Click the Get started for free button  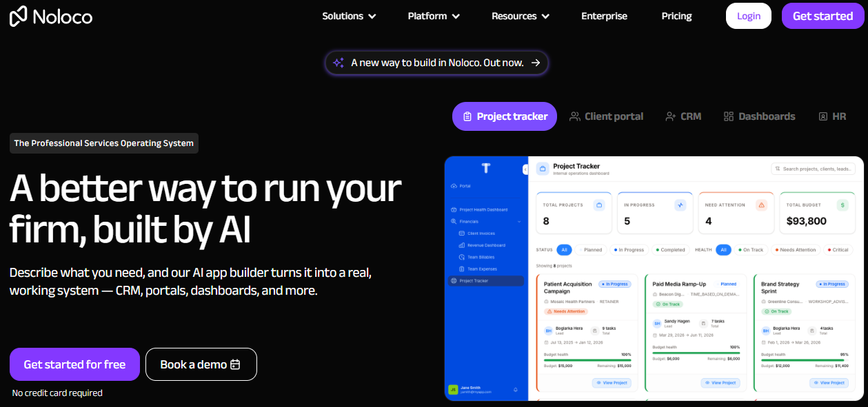74,364
